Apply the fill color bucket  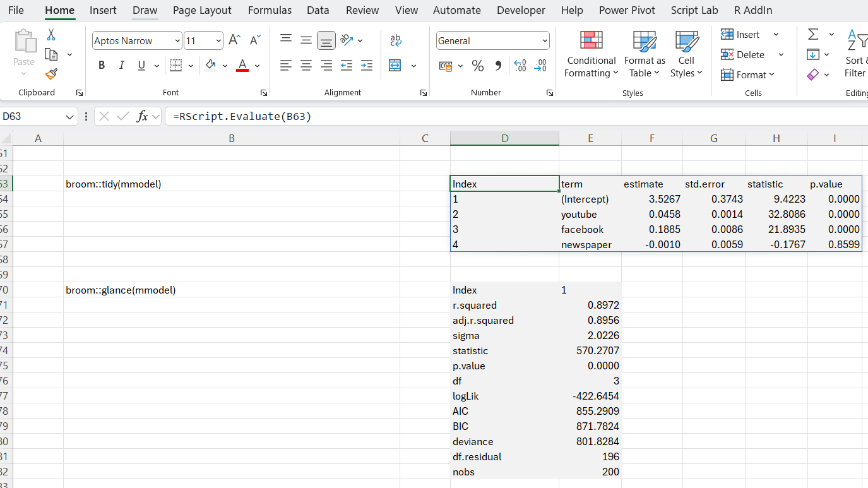pyautogui.click(x=210, y=65)
